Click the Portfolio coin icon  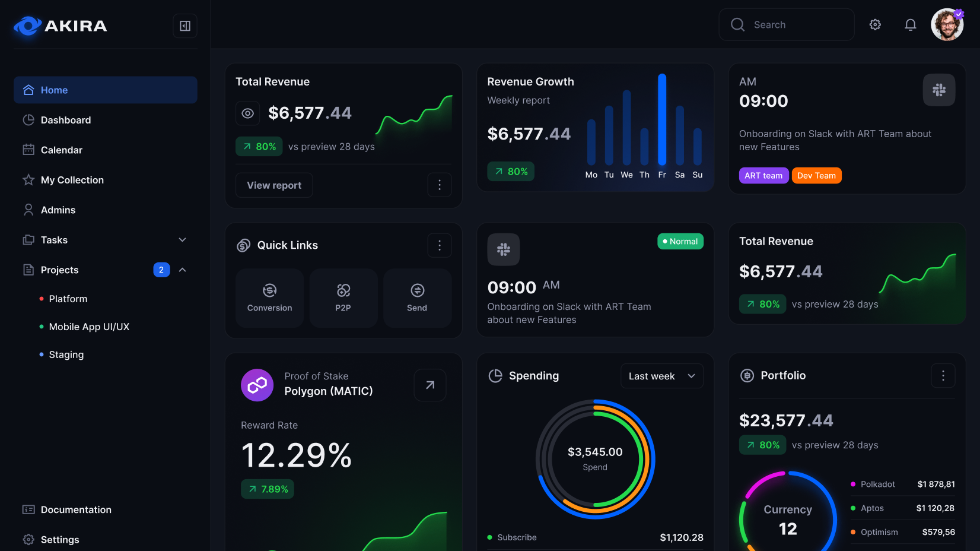(747, 375)
